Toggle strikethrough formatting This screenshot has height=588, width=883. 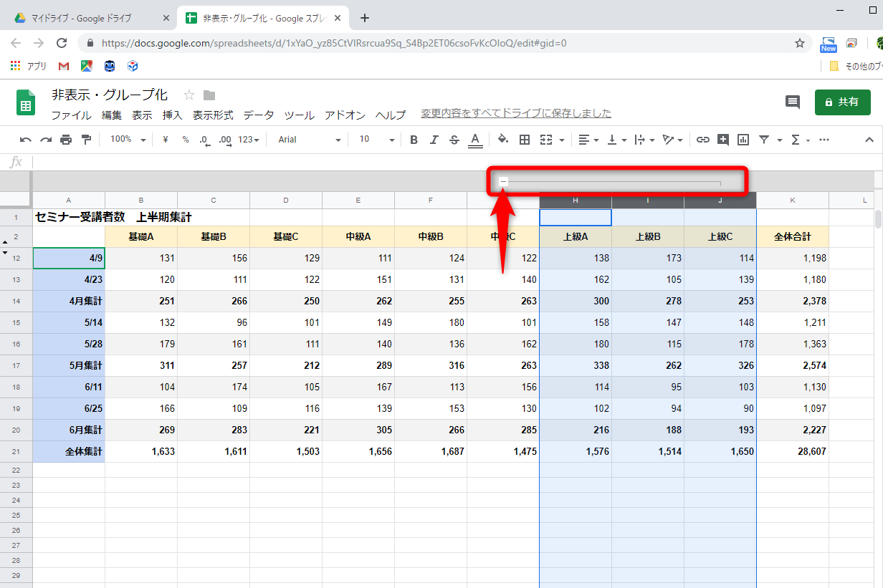(454, 139)
